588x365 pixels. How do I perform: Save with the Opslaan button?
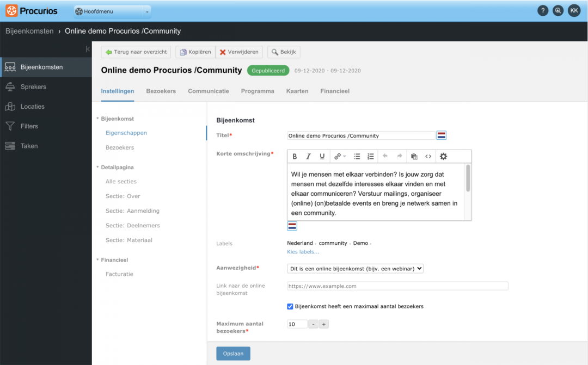233,354
